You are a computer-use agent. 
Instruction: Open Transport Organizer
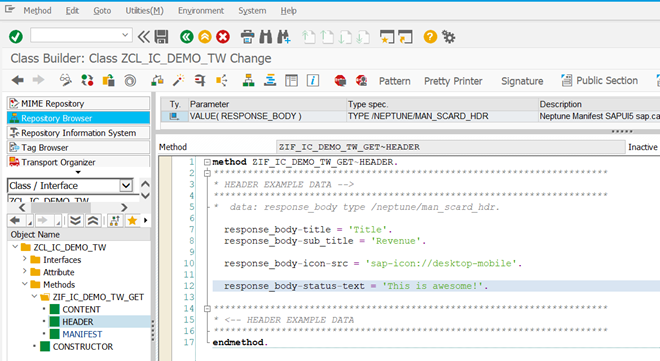pos(78,162)
